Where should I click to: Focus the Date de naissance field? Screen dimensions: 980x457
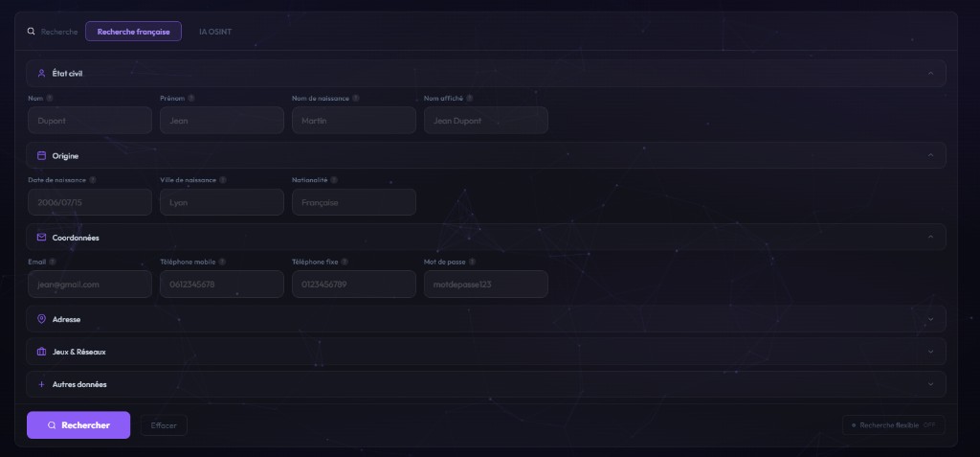click(90, 202)
